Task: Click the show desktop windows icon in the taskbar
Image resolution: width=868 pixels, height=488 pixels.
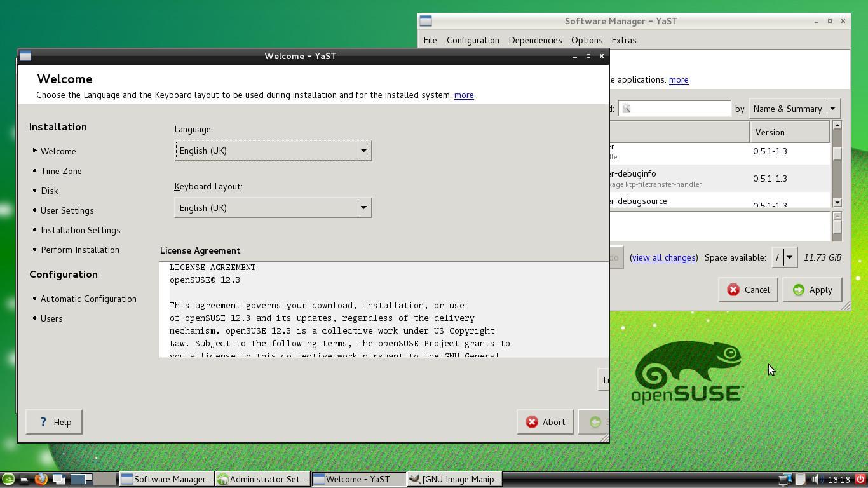Action: [58, 479]
